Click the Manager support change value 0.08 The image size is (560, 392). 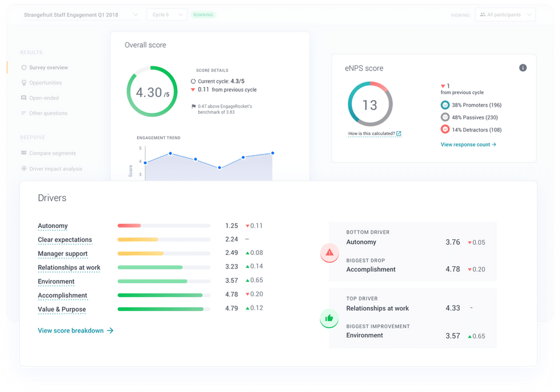coord(257,253)
